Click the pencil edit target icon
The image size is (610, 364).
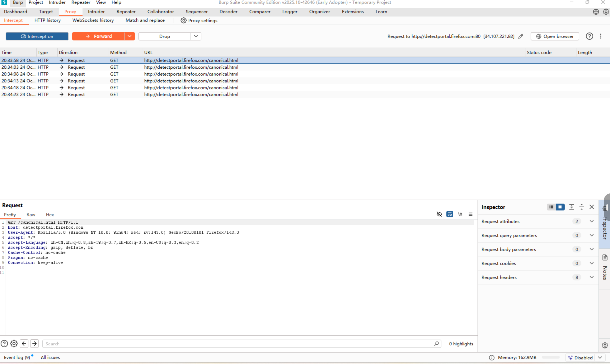click(521, 36)
